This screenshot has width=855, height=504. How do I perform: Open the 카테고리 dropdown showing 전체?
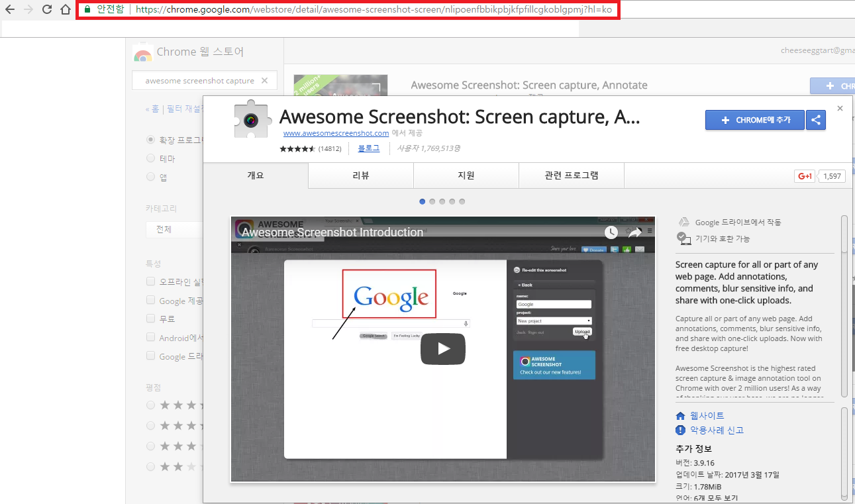[x=174, y=229]
